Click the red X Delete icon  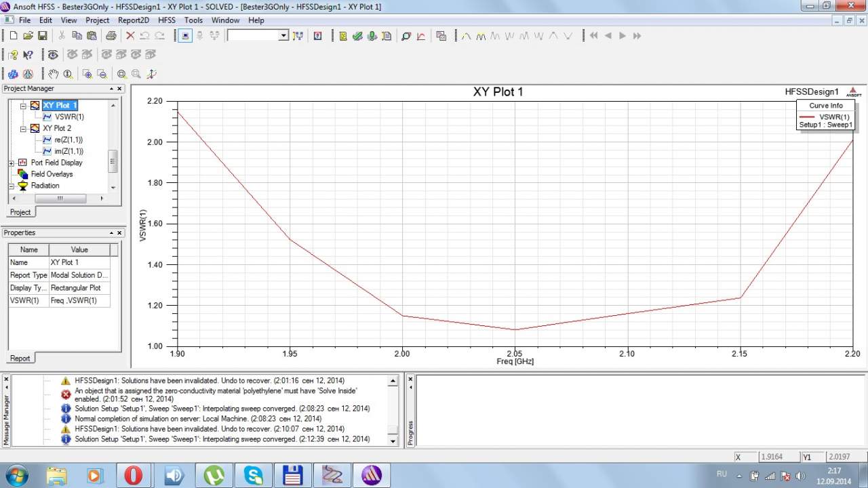130,36
